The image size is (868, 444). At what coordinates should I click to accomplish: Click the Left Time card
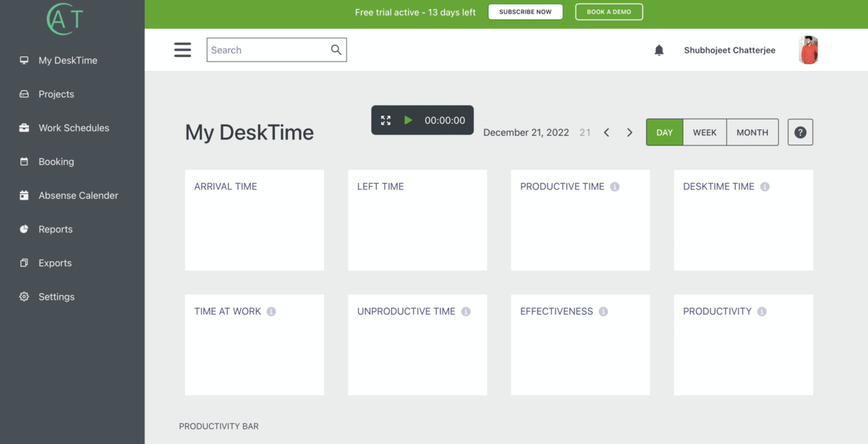click(x=417, y=221)
